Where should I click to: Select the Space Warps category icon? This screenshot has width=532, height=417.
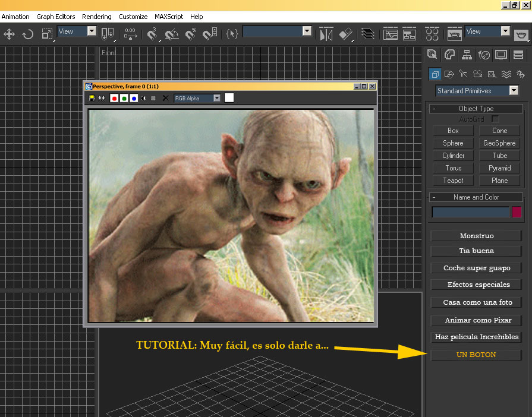(506, 74)
